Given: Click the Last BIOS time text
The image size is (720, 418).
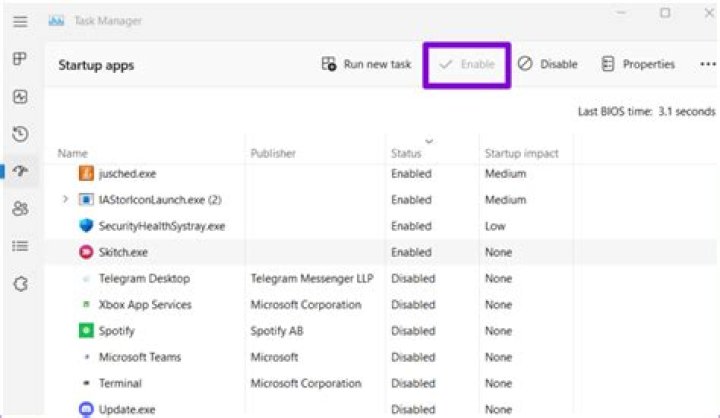Looking at the screenshot, I should point(647,112).
